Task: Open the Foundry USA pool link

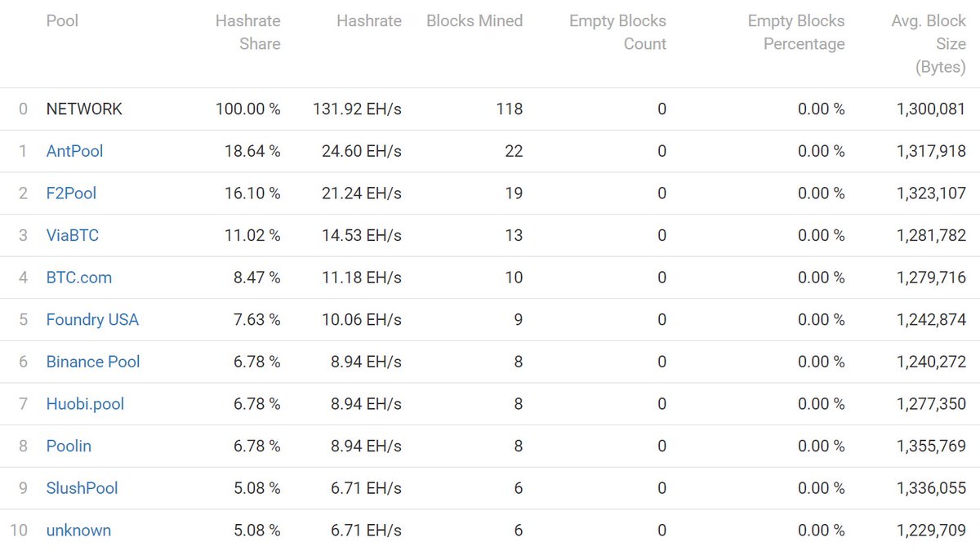Action: [x=92, y=320]
